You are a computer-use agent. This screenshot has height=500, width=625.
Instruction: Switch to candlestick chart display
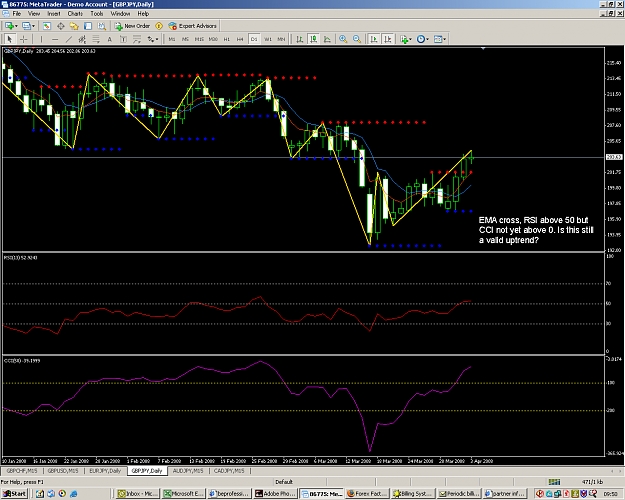tap(314, 39)
